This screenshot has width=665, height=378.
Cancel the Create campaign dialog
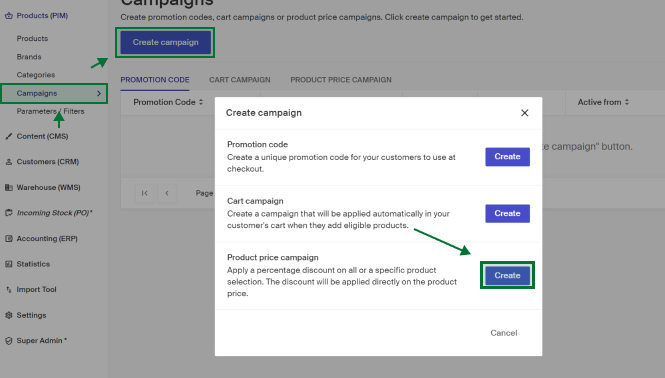pos(504,333)
